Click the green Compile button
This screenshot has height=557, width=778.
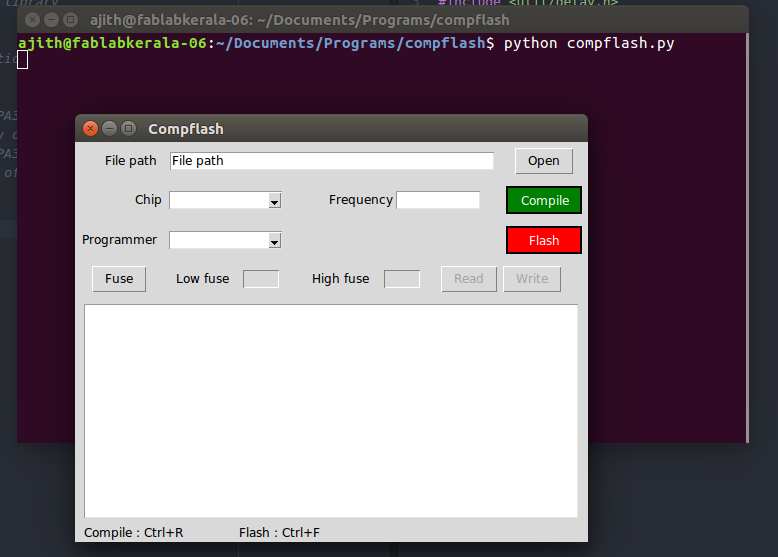[x=544, y=200]
